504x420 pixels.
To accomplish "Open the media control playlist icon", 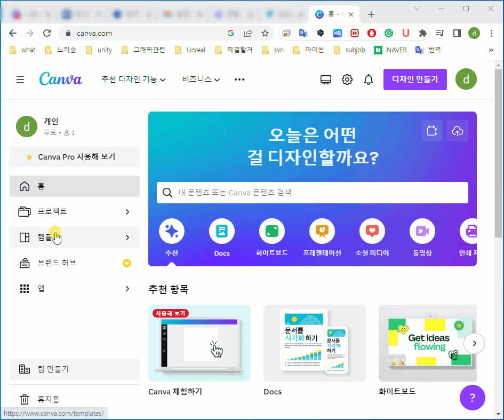I will (x=439, y=33).
